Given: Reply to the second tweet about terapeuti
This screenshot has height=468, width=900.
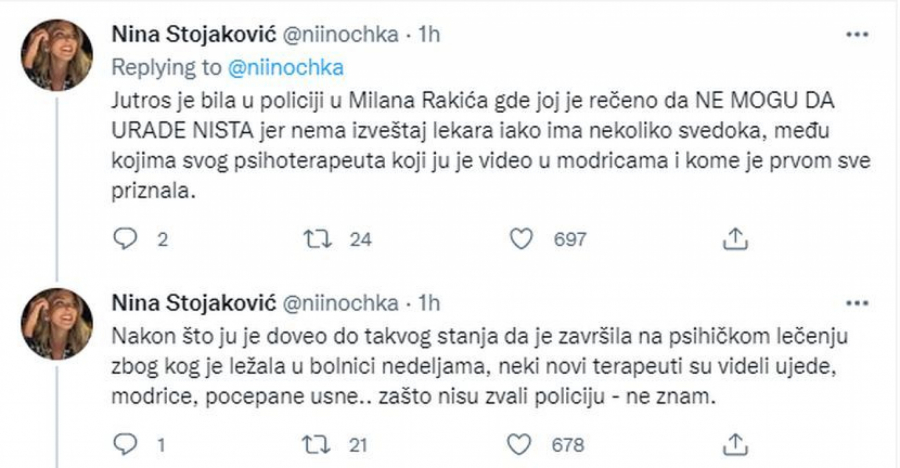Looking at the screenshot, I should [125, 441].
